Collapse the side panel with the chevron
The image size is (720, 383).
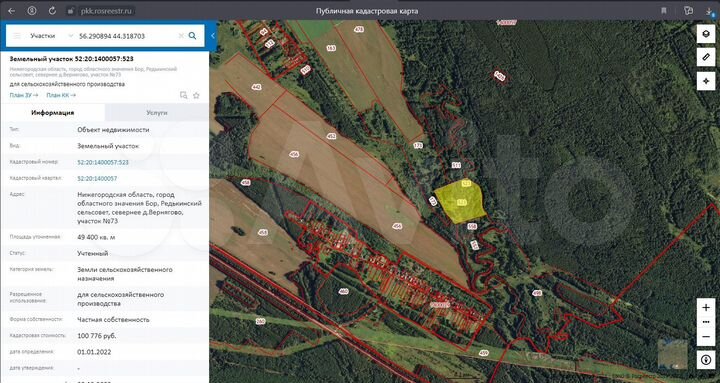(213, 36)
